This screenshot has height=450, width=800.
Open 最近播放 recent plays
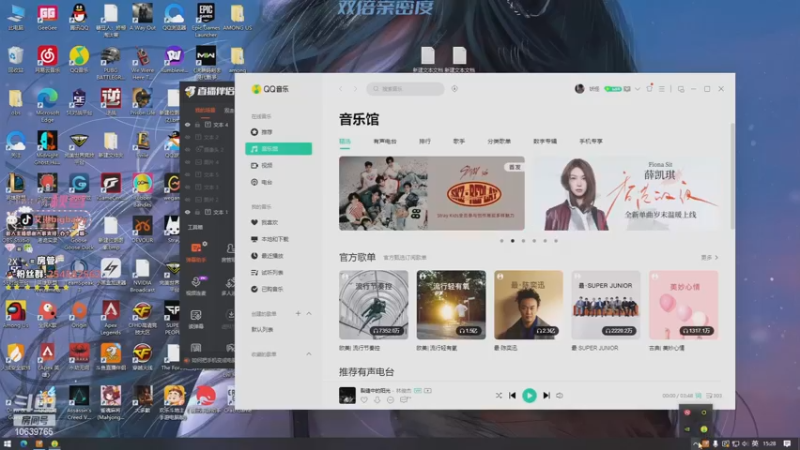tap(279, 256)
